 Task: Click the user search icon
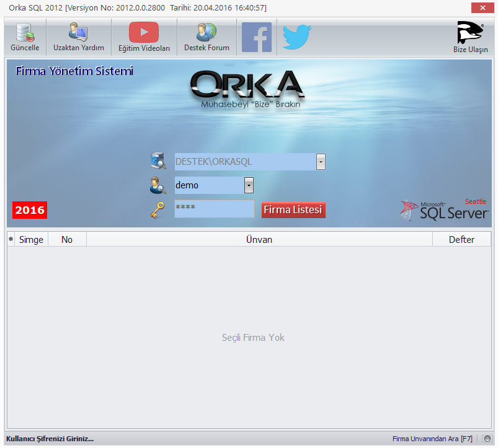tap(158, 185)
